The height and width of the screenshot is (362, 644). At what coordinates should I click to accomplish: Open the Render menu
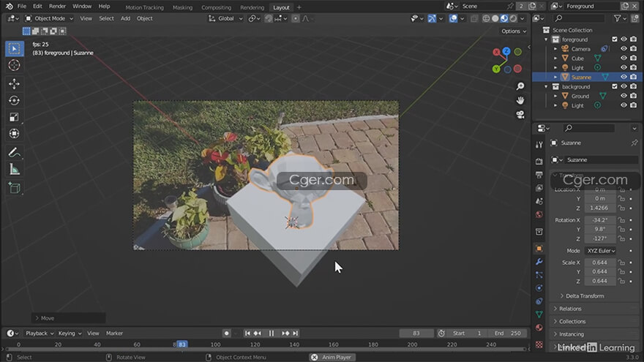pos(57,6)
